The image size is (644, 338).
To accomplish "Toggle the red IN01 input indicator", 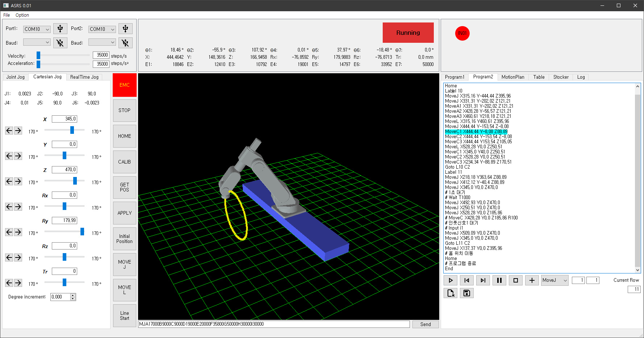I will [x=462, y=33].
